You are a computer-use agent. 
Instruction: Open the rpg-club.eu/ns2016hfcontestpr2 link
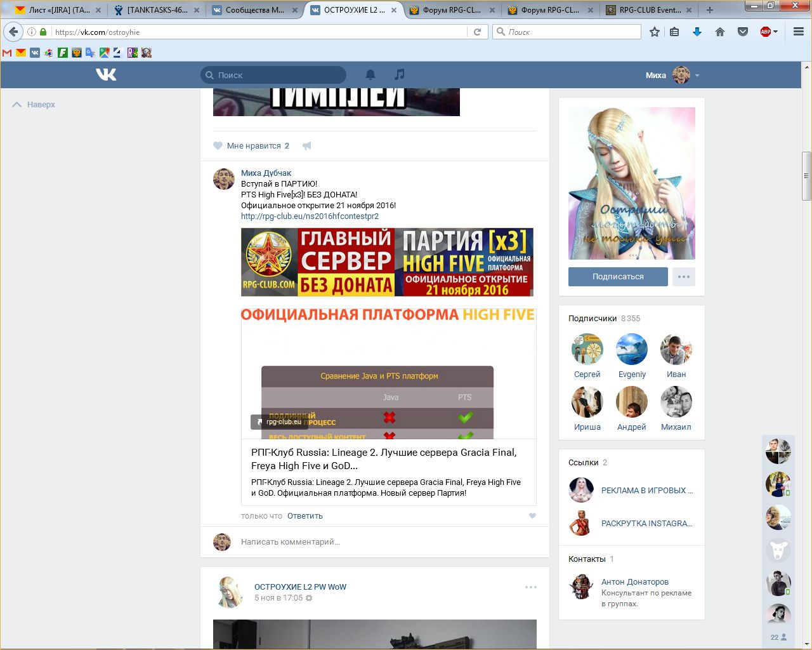(310, 216)
